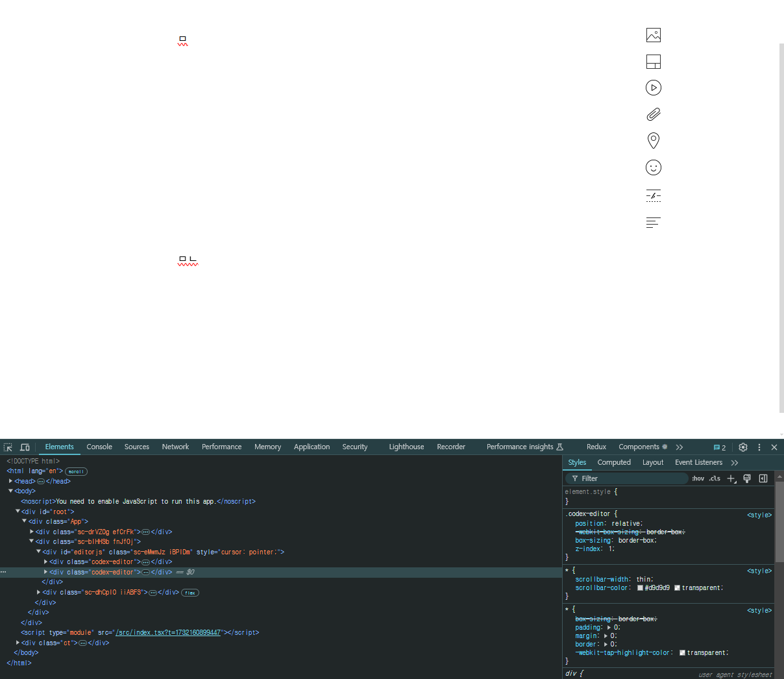
Task: Toggle the .cls element classes button
Action: click(715, 478)
